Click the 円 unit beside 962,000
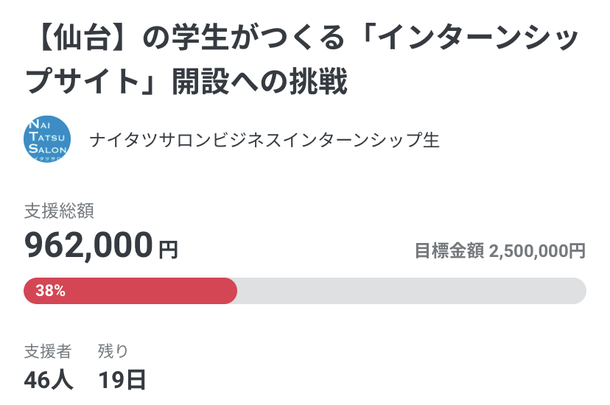 (168, 249)
